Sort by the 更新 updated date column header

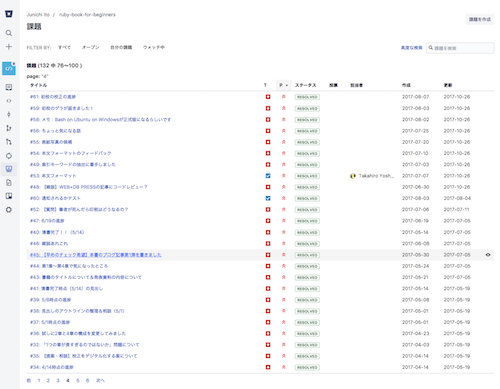coord(448,85)
